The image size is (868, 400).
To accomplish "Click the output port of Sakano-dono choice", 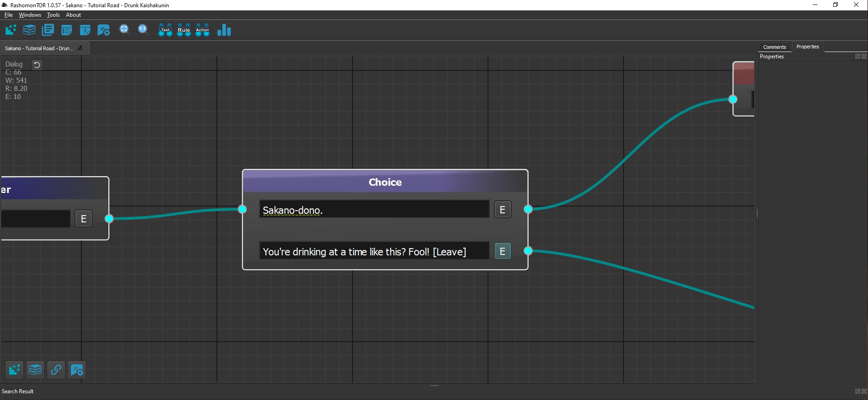I will tap(528, 209).
